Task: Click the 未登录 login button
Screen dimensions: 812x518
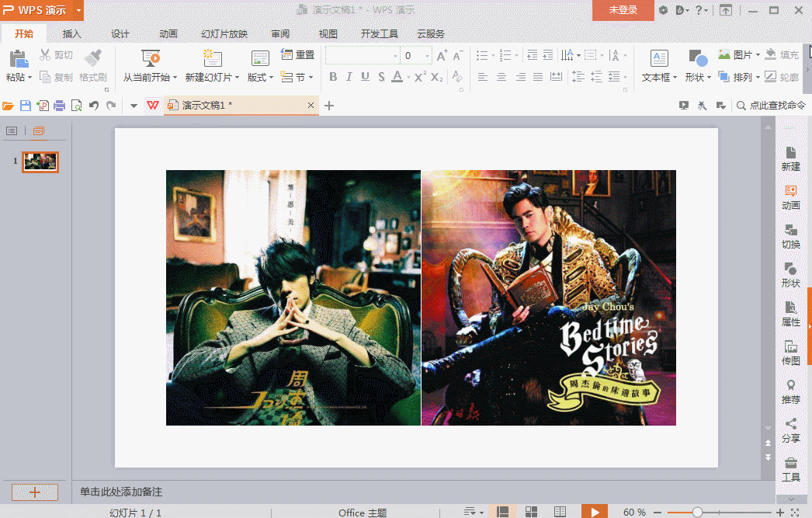Action: (623, 10)
